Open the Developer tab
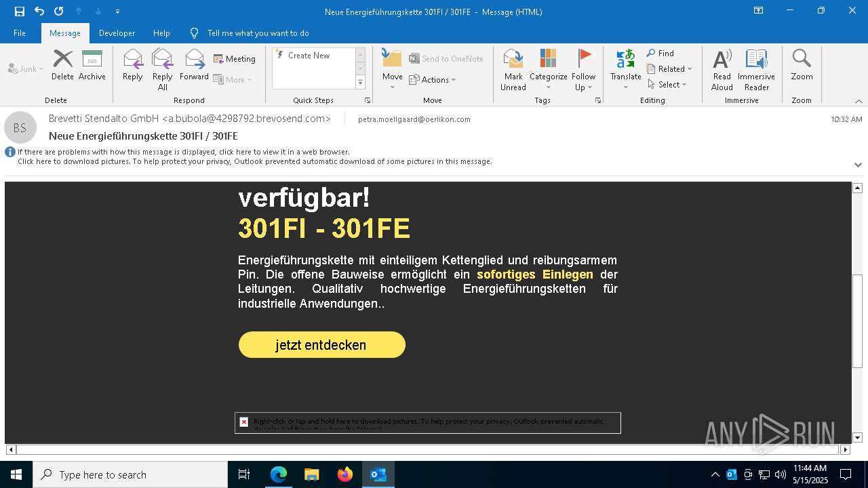 click(117, 33)
